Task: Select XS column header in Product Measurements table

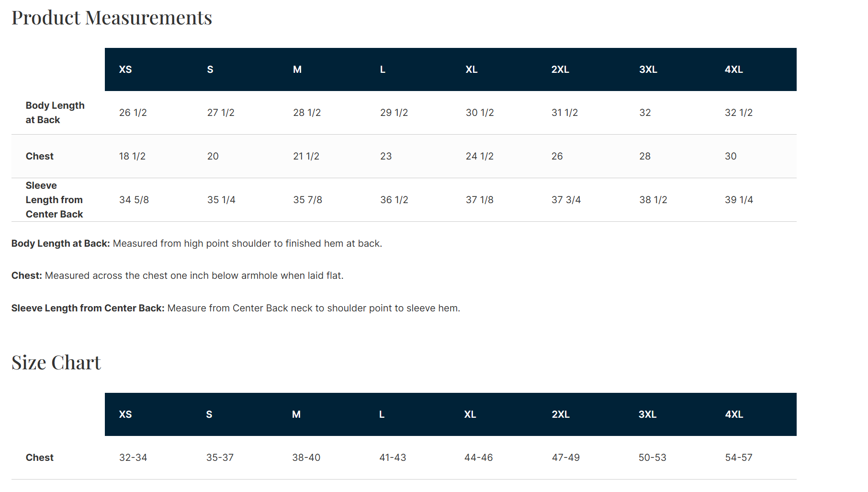Action: click(x=125, y=69)
